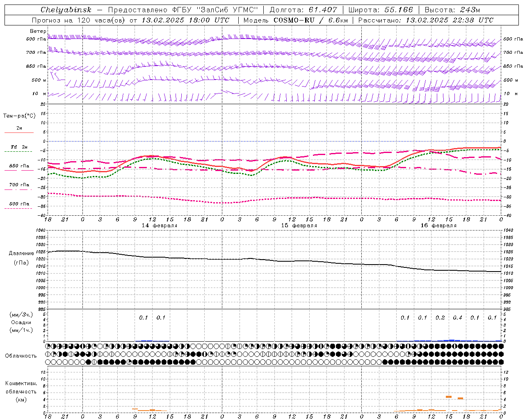Click the tallest orange convective cloud bar

point(449,397)
